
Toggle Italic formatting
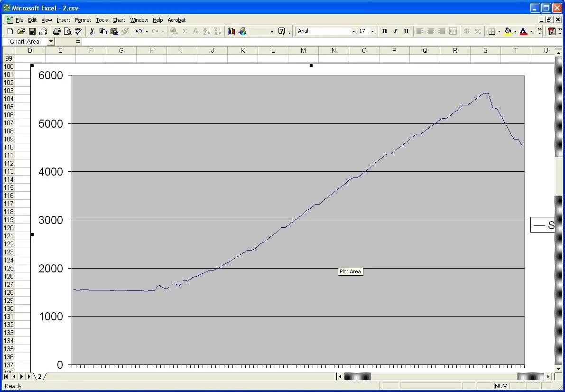[395, 31]
